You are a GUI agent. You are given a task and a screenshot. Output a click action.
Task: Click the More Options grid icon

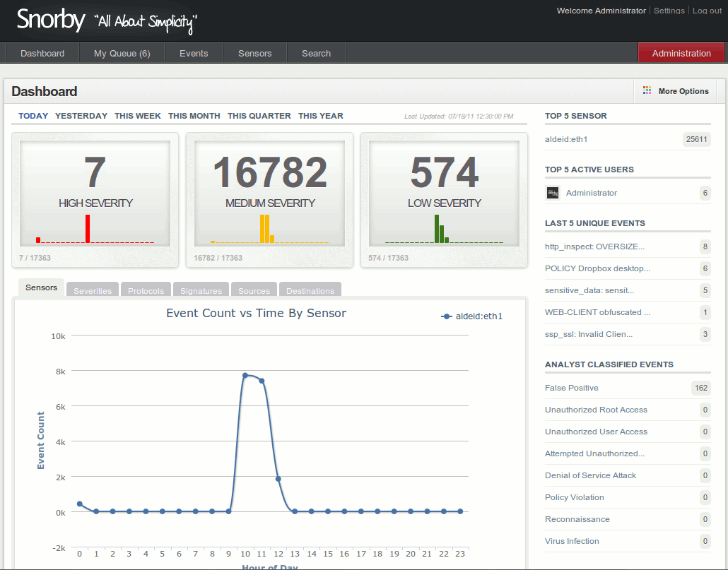[647, 91]
